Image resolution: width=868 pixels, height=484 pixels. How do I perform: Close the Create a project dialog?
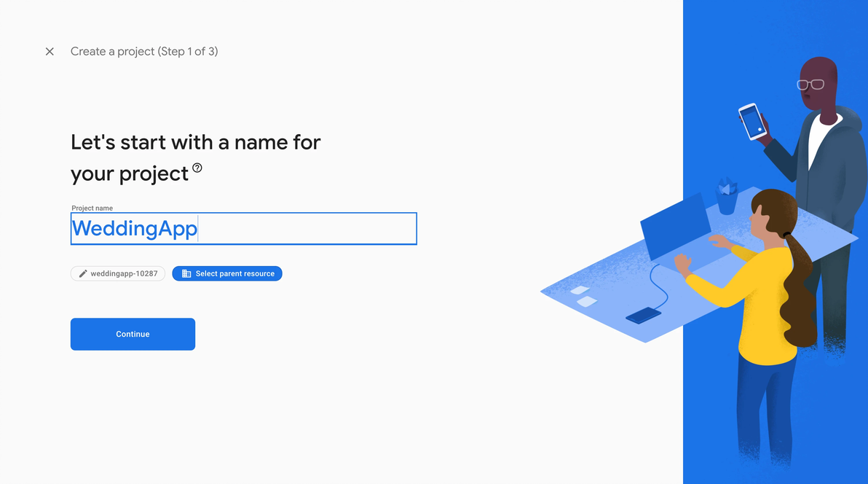50,52
